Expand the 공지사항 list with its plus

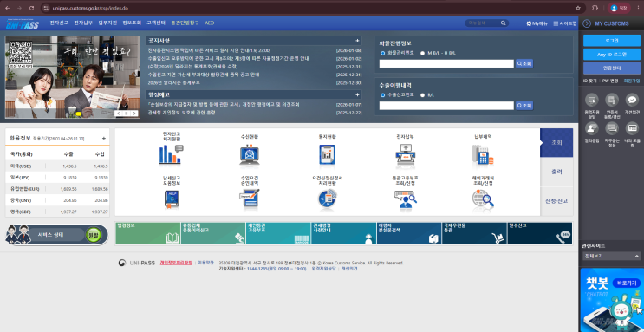357,41
